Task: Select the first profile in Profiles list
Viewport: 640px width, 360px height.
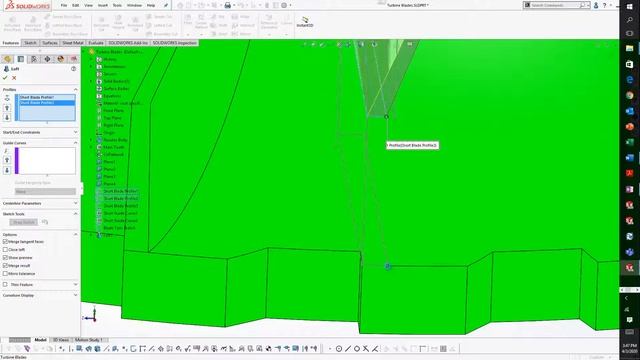Action: click(47, 97)
